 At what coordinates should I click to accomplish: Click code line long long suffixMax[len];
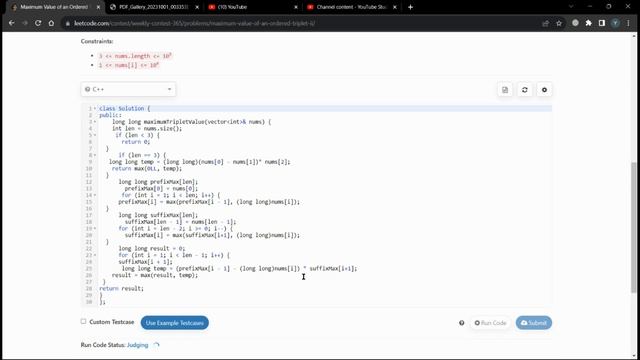coord(158,215)
